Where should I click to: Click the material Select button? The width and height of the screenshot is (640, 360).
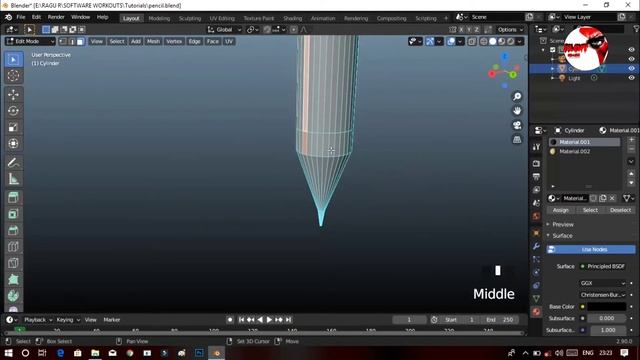(590, 210)
